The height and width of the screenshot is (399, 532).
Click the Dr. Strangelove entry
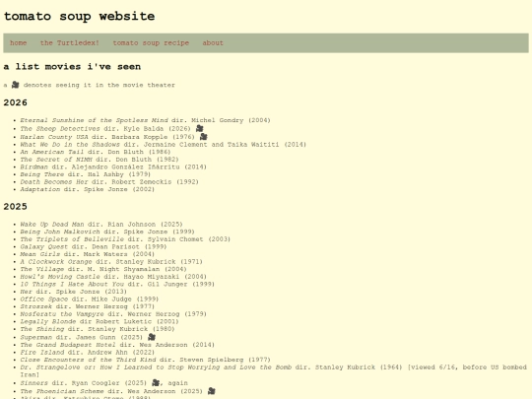tap(274, 370)
